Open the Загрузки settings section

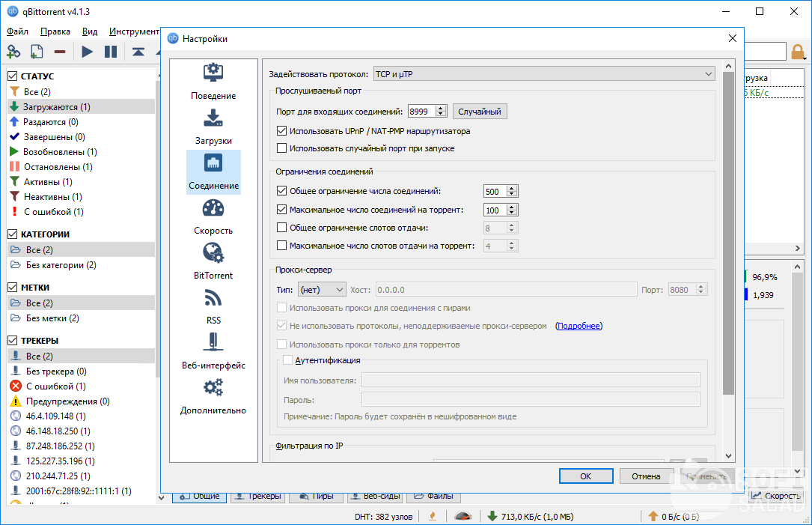pyautogui.click(x=213, y=127)
